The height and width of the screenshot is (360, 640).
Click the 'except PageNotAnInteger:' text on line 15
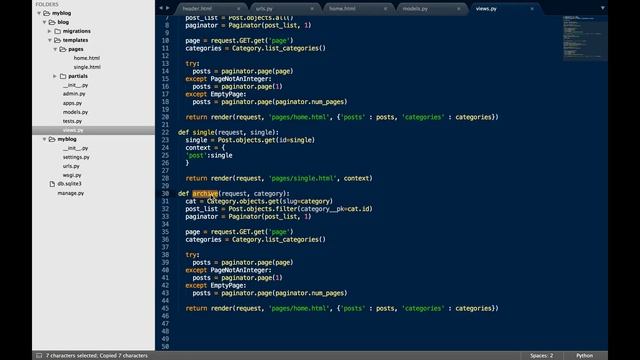pyautogui.click(x=228, y=79)
